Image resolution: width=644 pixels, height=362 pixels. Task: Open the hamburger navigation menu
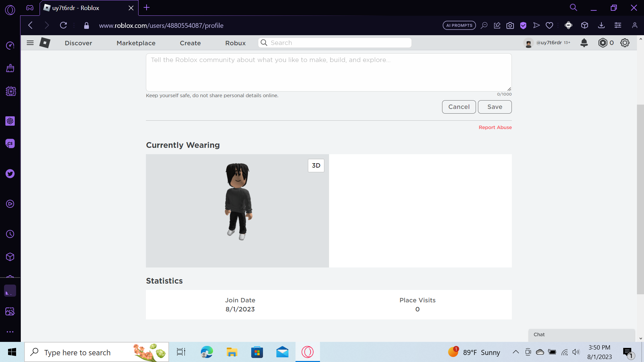coord(30,43)
